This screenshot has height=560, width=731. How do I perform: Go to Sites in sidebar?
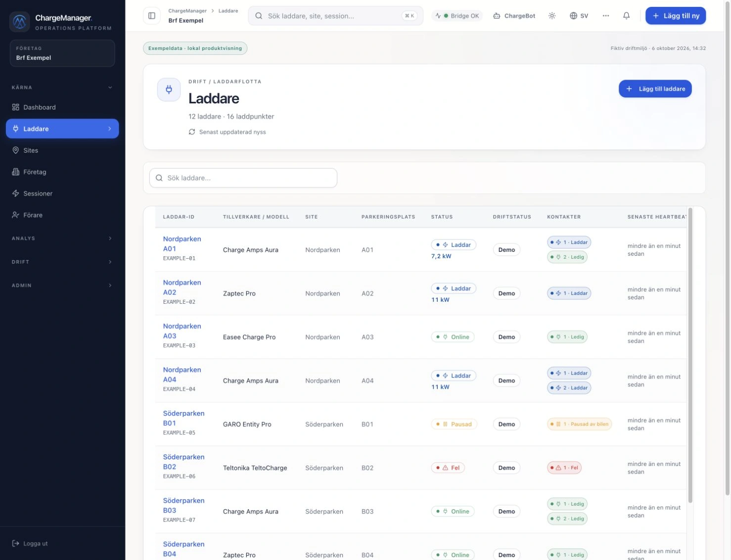point(62,150)
